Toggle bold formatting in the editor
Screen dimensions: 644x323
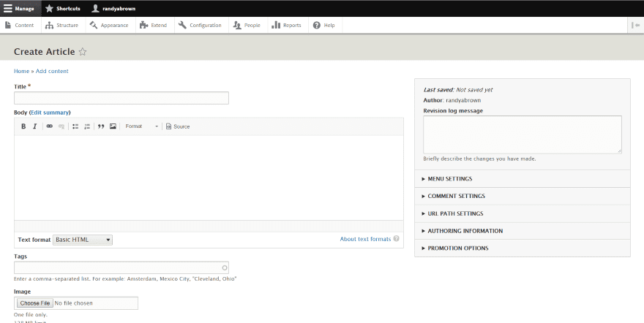[23, 126]
